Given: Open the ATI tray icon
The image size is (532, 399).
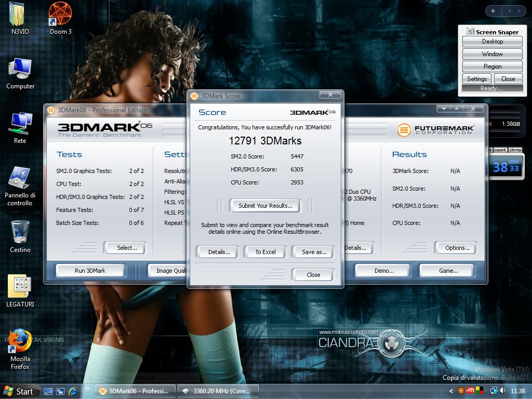Looking at the screenshot, I should click(x=470, y=391).
